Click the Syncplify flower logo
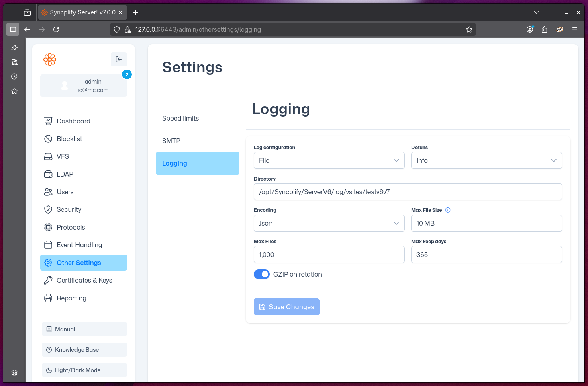588x386 pixels. 50,59
